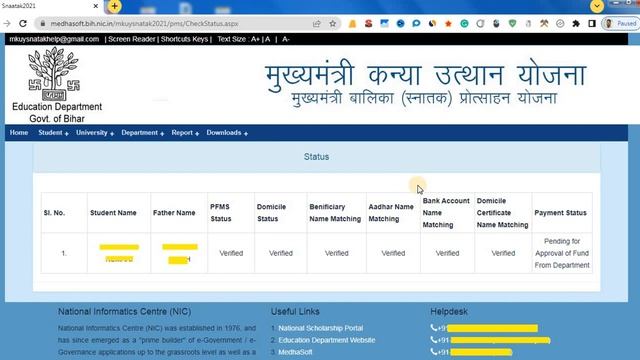Open the tab search chevron
This screenshot has width=640, height=360.
[x=597, y=6]
